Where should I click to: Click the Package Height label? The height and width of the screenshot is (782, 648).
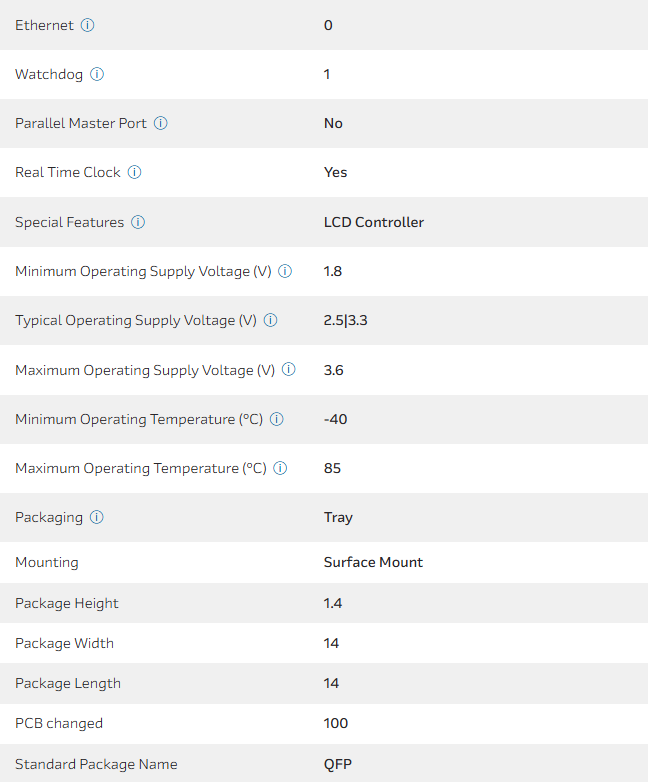click(67, 603)
